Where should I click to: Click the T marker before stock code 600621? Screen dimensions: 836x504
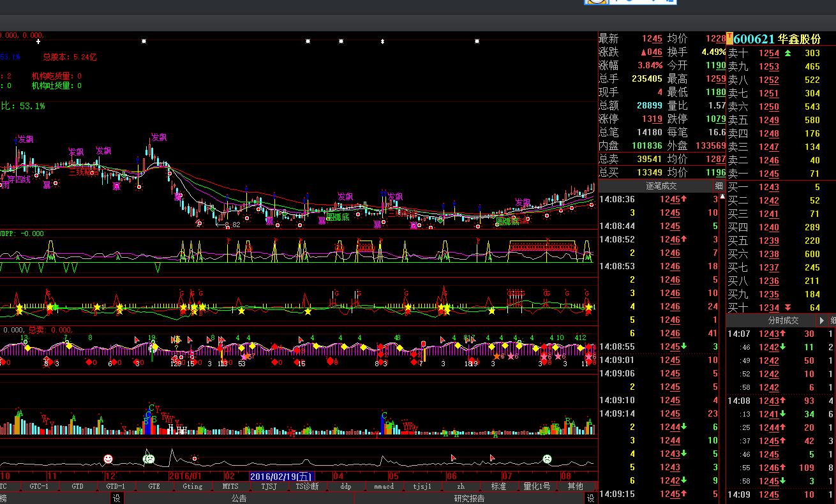[x=729, y=38]
